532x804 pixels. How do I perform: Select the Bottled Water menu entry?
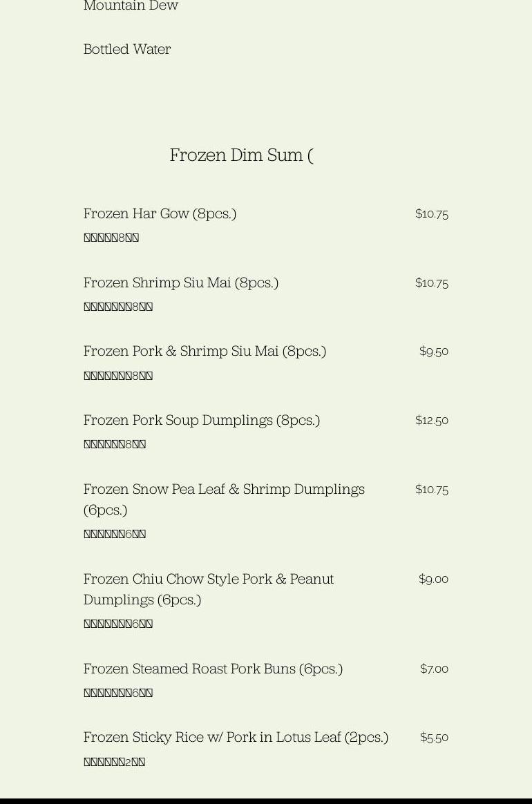[127, 49]
